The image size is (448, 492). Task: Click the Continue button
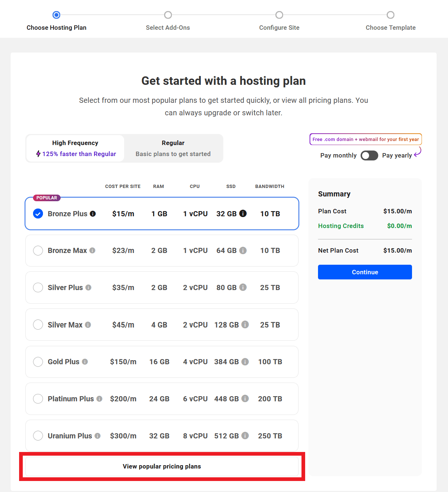point(365,272)
